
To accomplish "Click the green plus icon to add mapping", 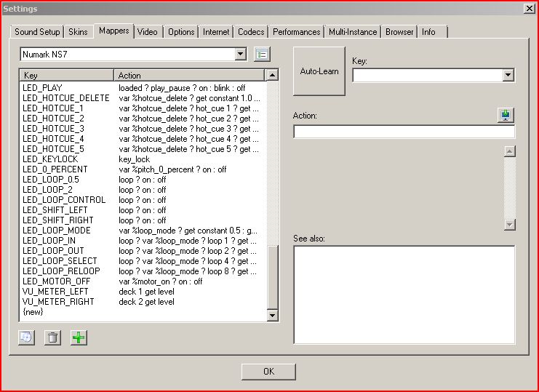I will pyautogui.click(x=78, y=337).
